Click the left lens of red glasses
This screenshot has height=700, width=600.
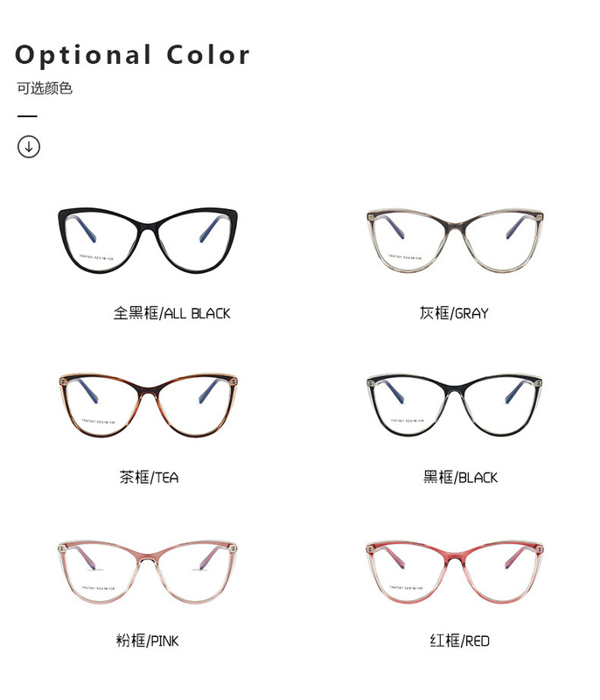[x=409, y=573]
